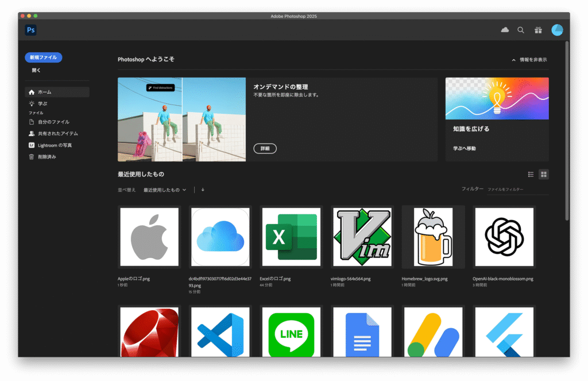Click the オンデマンドの整理 heading text

pyautogui.click(x=281, y=87)
